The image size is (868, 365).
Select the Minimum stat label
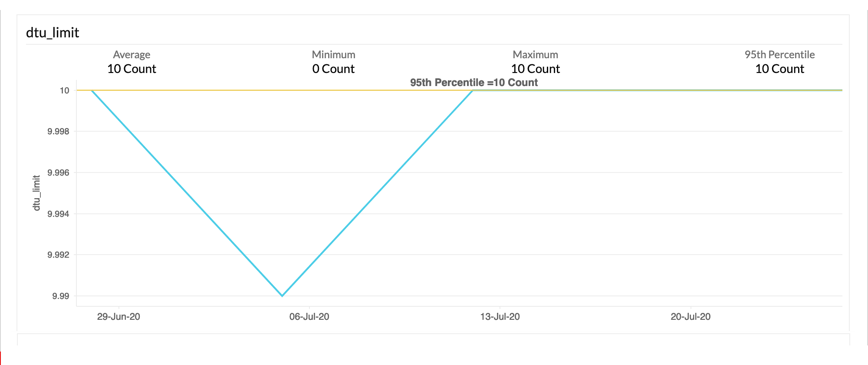333,55
